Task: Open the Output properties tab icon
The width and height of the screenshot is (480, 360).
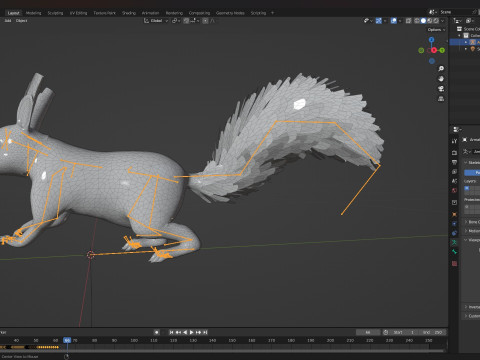Action: [454, 162]
